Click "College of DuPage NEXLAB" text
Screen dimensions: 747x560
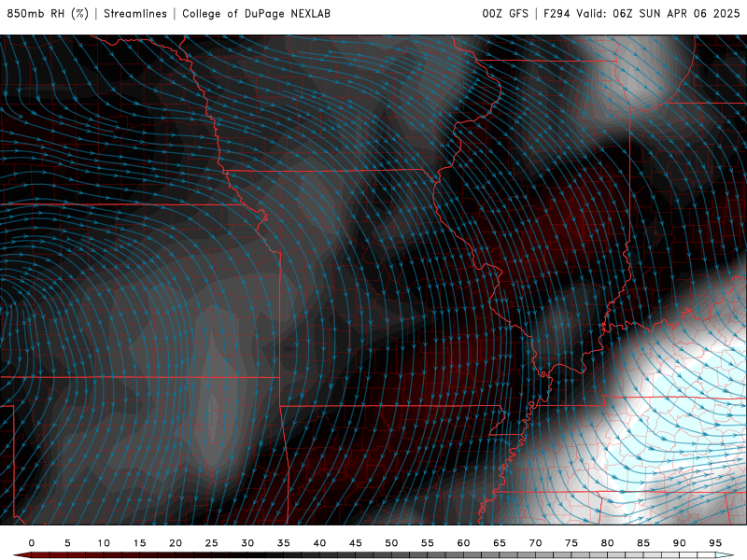click(x=256, y=13)
